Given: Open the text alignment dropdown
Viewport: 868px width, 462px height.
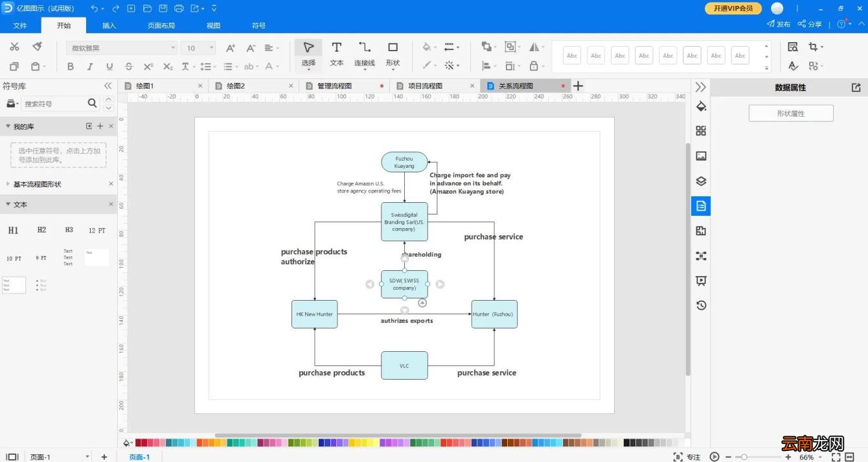Looking at the screenshot, I should coord(271,48).
